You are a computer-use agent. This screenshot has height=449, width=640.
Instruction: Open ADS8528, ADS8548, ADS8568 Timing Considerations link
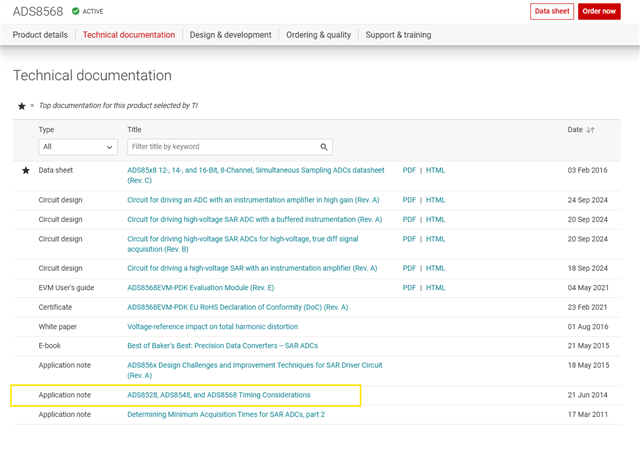pos(218,395)
